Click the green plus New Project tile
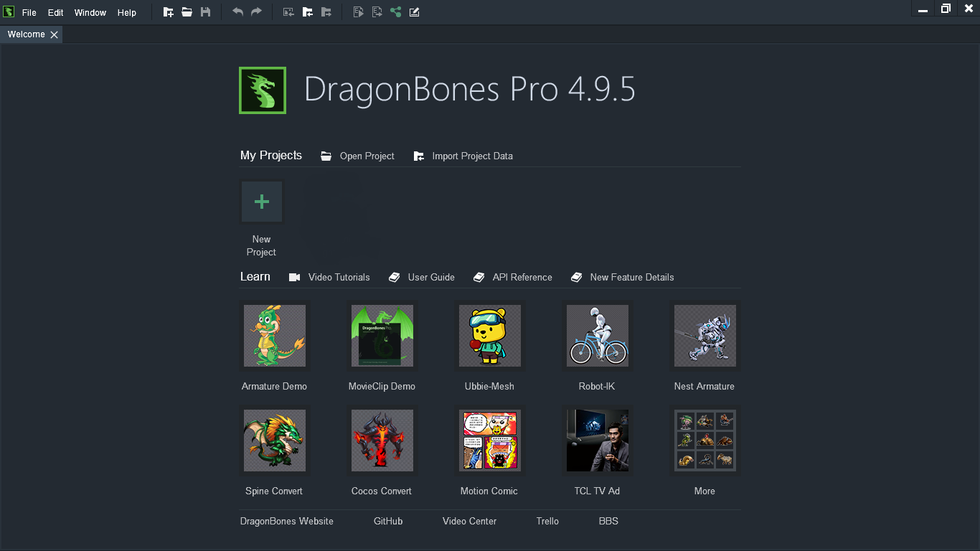This screenshot has height=551, width=980. pyautogui.click(x=262, y=202)
